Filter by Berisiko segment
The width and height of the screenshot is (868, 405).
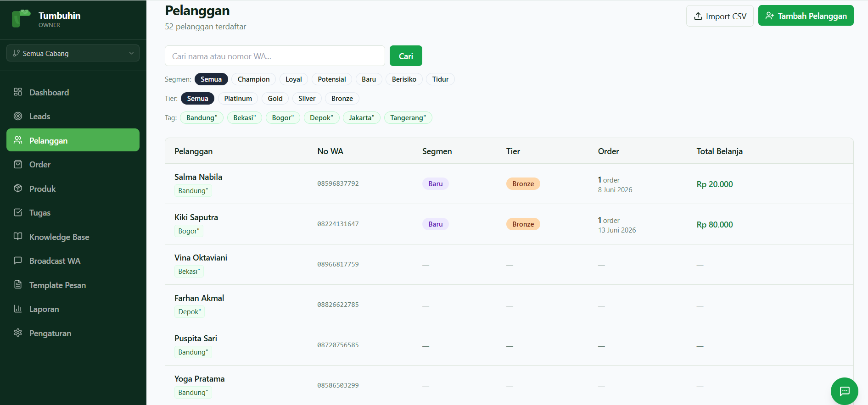coord(404,79)
